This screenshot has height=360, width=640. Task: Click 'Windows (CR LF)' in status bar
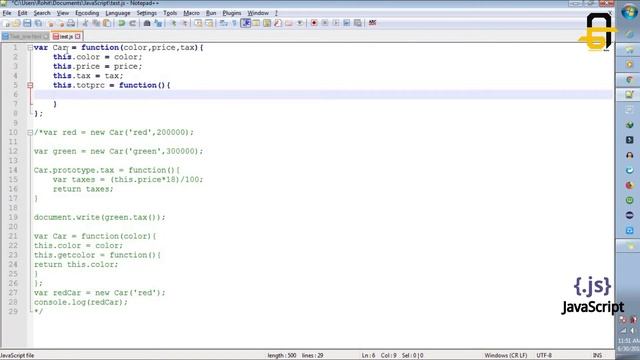(x=506, y=356)
